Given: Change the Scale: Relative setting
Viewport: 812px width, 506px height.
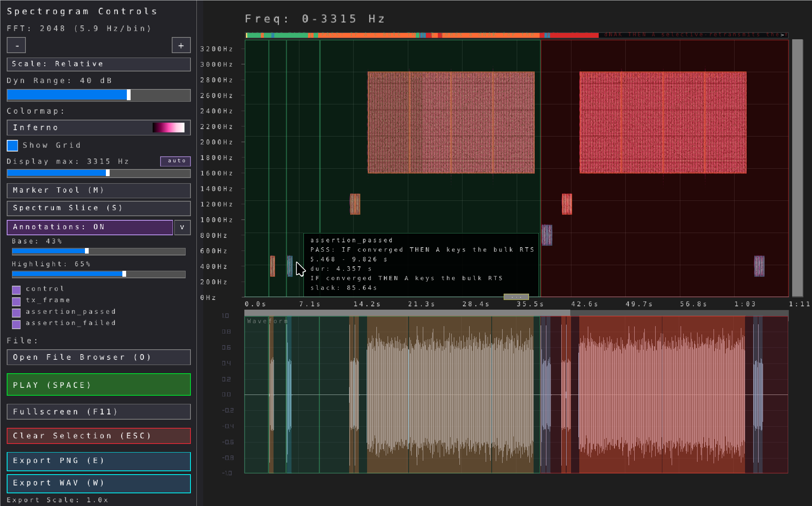Looking at the screenshot, I should pyautogui.click(x=99, y=64).
